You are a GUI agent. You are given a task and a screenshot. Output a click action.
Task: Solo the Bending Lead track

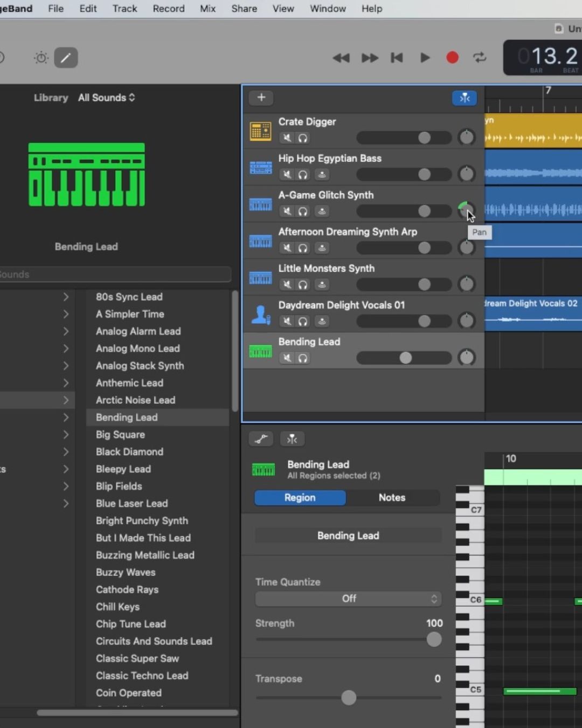tap(303, 358)
